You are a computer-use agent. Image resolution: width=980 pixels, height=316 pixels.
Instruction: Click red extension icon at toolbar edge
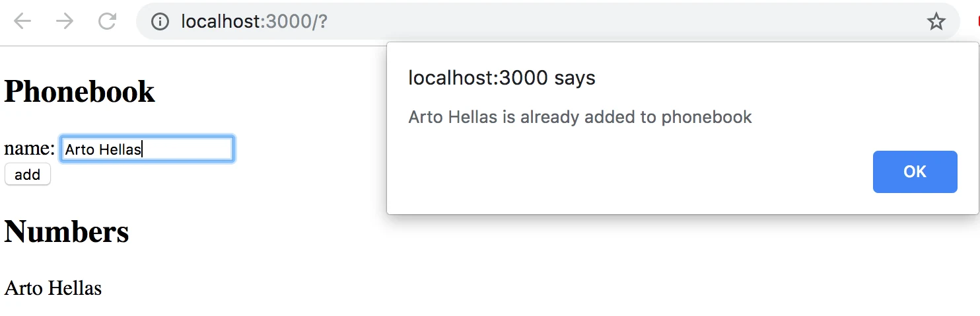point(977,22)
